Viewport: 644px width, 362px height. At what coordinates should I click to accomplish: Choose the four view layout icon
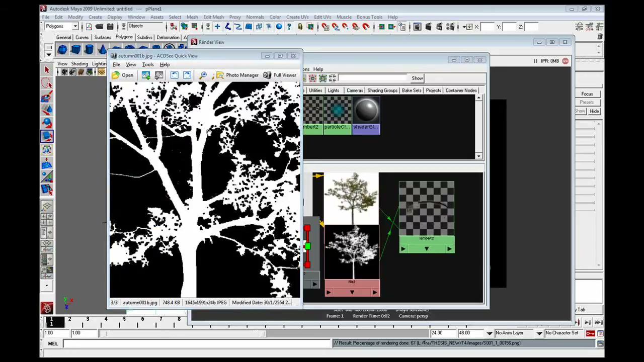[47, 219]
